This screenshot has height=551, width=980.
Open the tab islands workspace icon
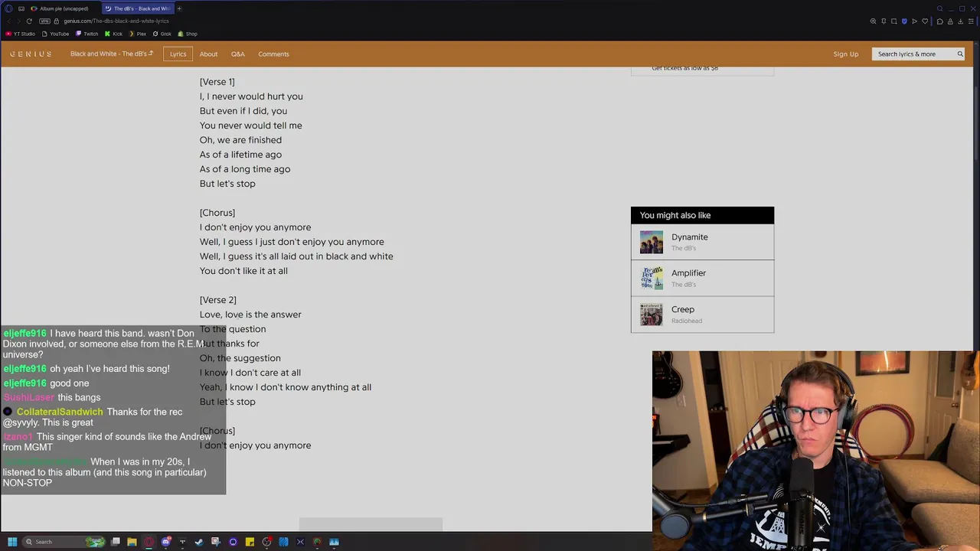[21, 8]
